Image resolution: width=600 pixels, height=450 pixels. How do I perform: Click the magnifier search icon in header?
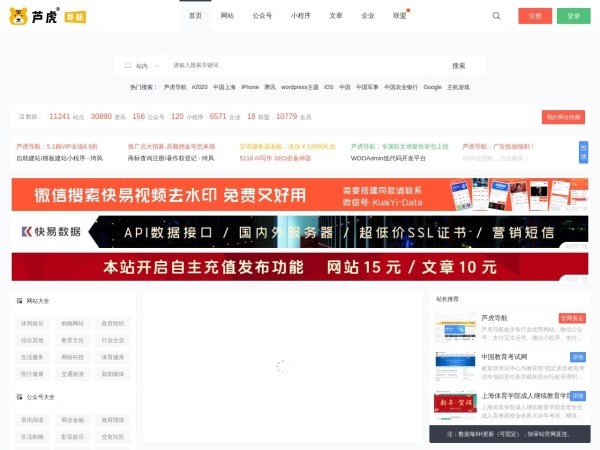point(497,16)
